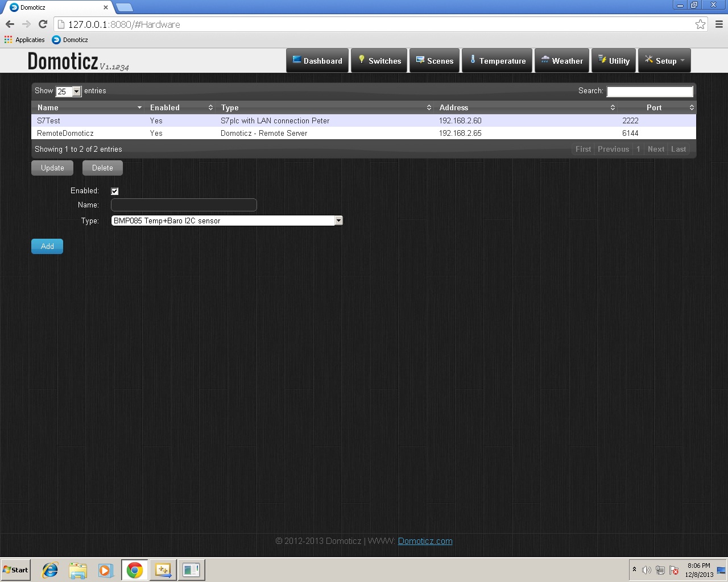Image resolution: width=728 pixels, height=582 pixels.
Task: Click address 192.168.2.65 cell
Action: (x=460, y=133)
